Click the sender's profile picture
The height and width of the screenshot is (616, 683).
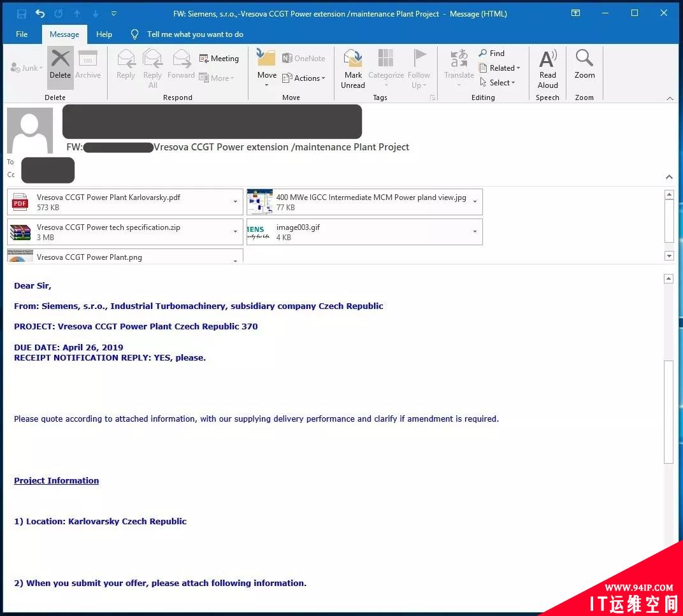(x=29, y=130)
